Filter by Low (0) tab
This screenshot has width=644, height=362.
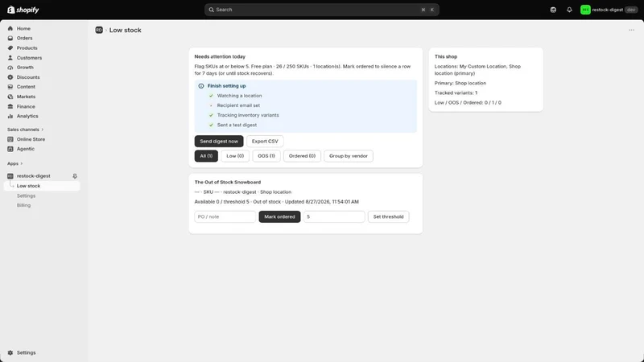pyautogui.click(x=235, y=156)
